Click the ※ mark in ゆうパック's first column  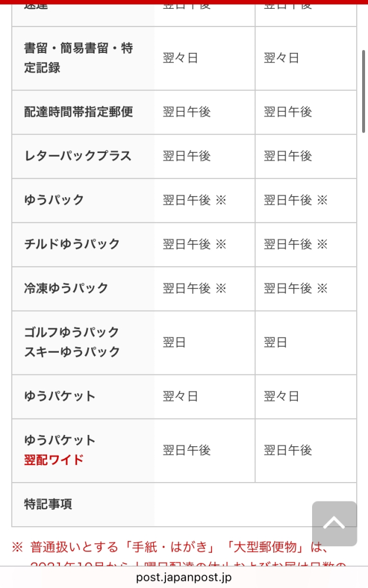221,200
